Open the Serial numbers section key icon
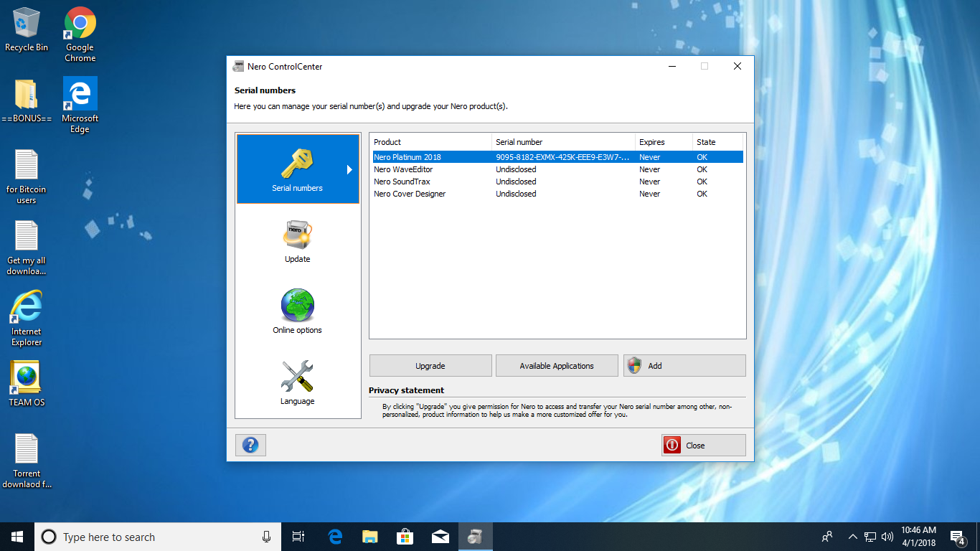Image resolution: width=980 pixels, height=551 pixels. coord(297,164)
